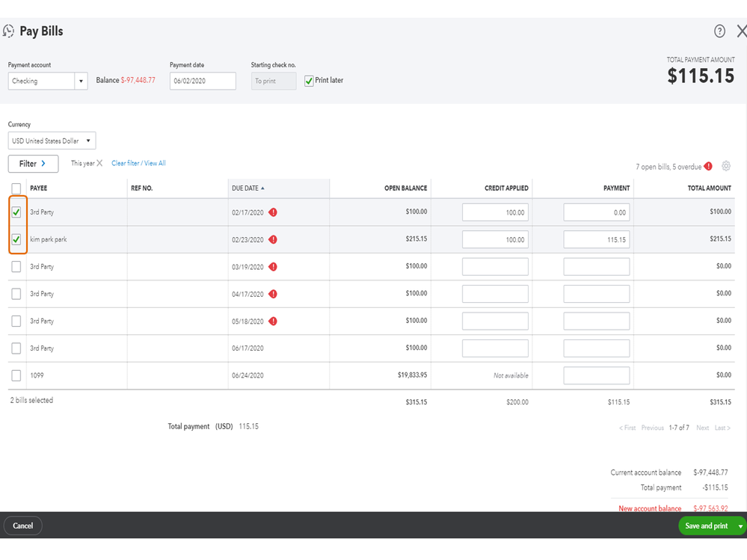Click the Pay Bills history icon
This screenshot has width=747, height=560.
(x=9, y=31)
